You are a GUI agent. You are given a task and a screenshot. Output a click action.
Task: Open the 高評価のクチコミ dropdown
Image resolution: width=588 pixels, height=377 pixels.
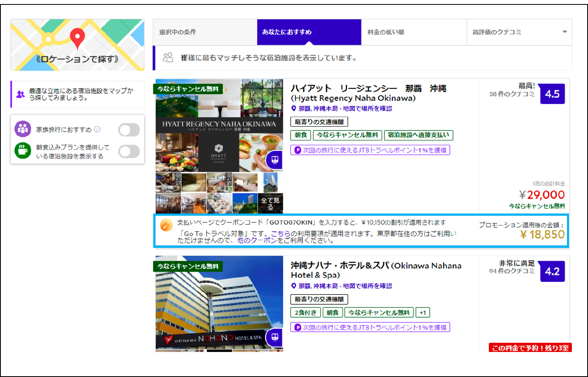point(519,32)
